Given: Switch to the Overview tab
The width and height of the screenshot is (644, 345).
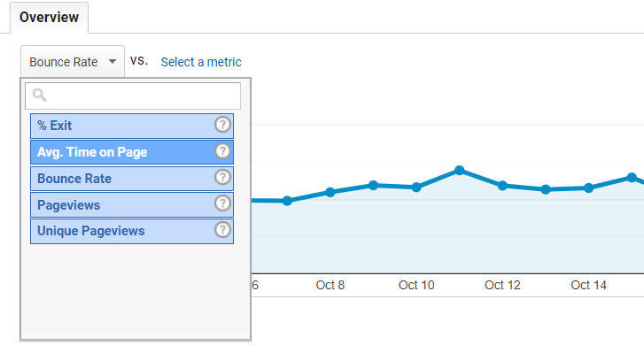Looking at the screenshot, I should click(50, 17).
